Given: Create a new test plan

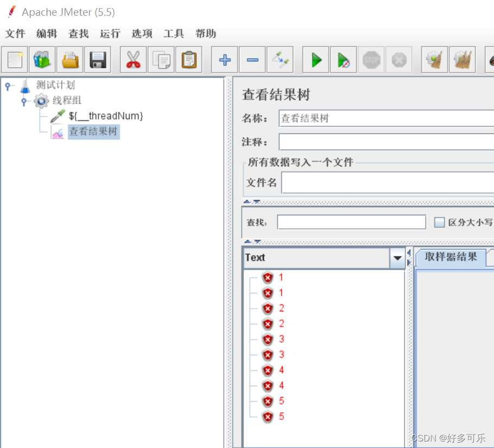Looking at the screenshot, I should point(15,60).
